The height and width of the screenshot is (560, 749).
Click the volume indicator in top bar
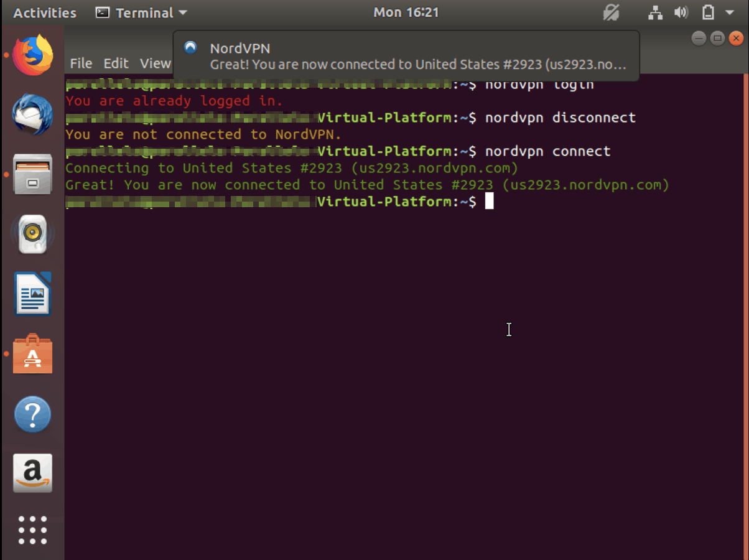(681, 12)
